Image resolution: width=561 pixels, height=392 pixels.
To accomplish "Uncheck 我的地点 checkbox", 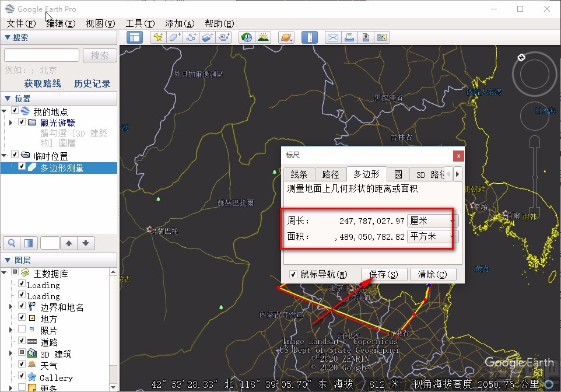I will pos(15,110).
